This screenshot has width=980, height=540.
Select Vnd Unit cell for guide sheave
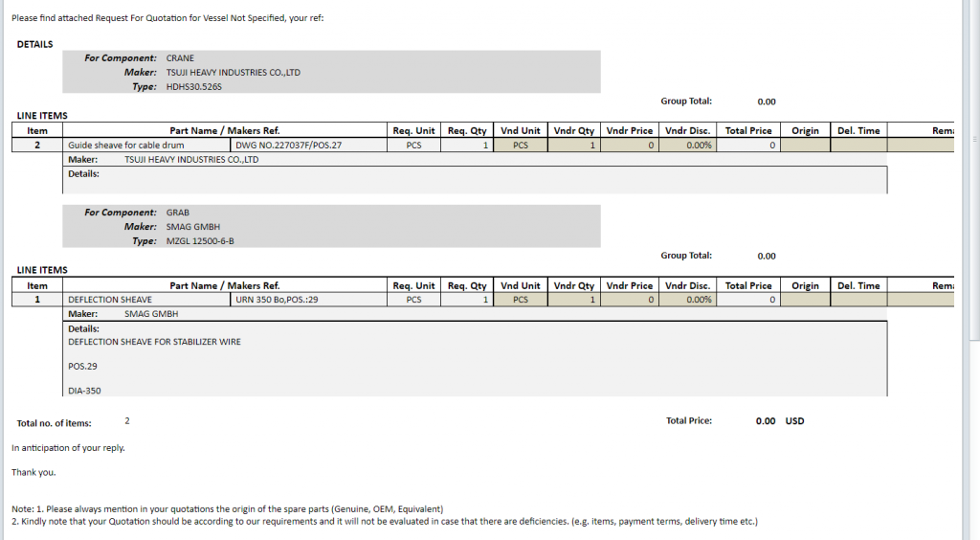pyautogui.click(x=520, y=146)
